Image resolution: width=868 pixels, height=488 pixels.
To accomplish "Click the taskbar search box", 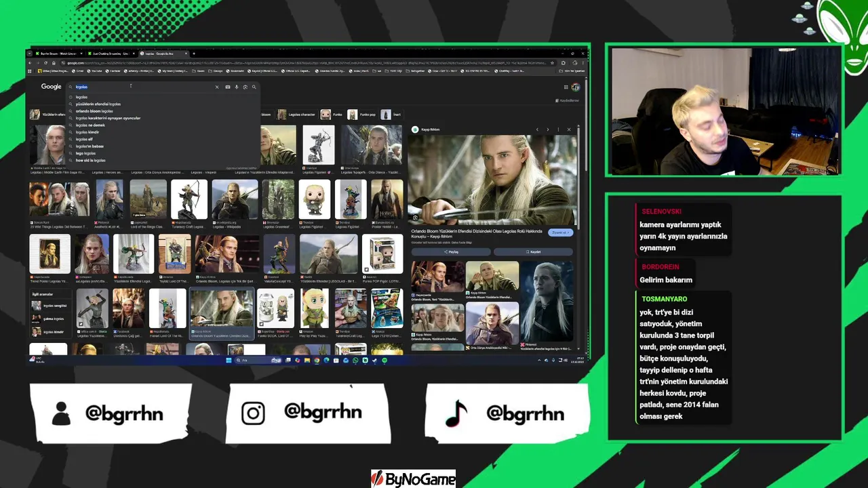I will [258, 361].
